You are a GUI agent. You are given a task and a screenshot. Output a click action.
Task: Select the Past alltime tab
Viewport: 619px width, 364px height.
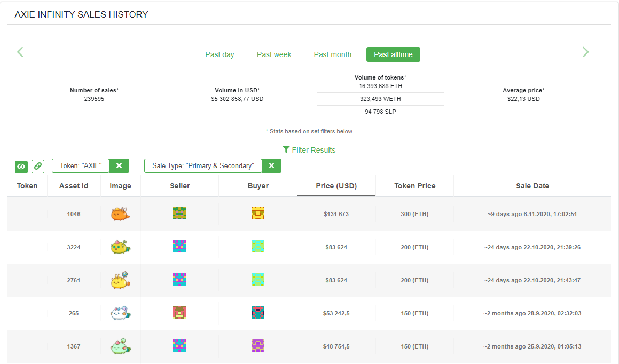coord(393,54)
